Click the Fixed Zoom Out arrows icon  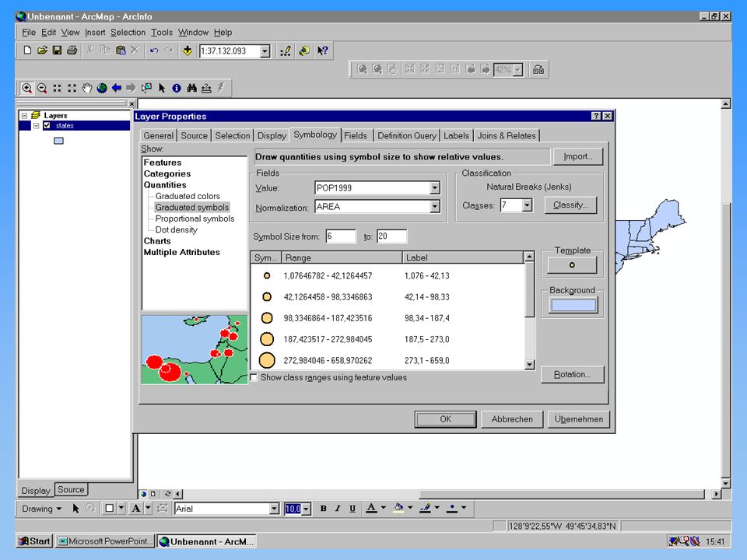pos(72,88)
